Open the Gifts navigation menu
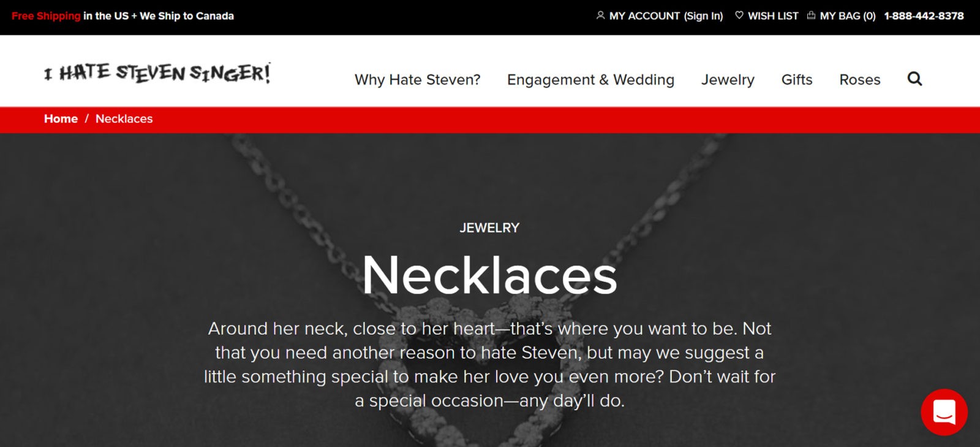 [797, 80]
